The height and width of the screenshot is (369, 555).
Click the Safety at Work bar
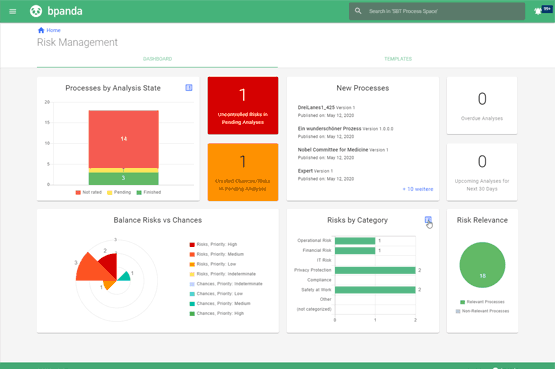click(375, 290)
